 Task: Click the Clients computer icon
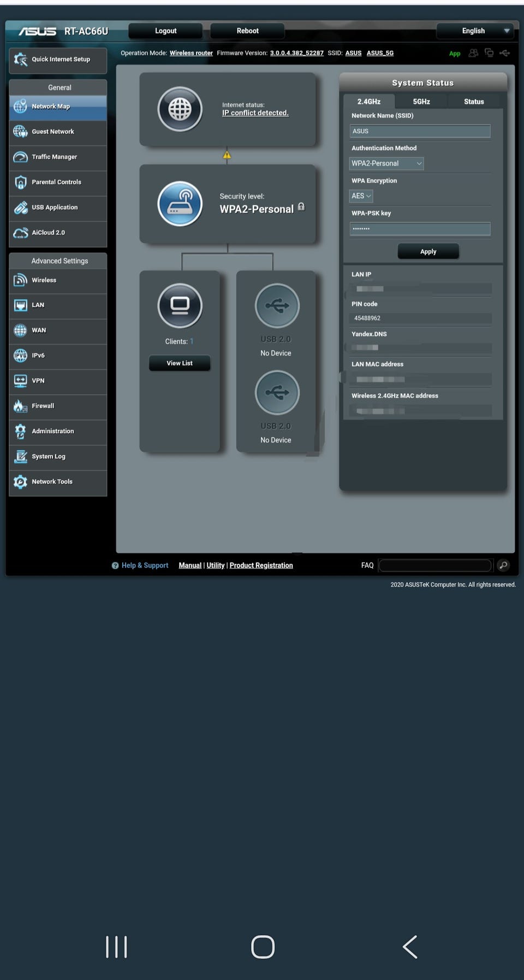(180, 305)
